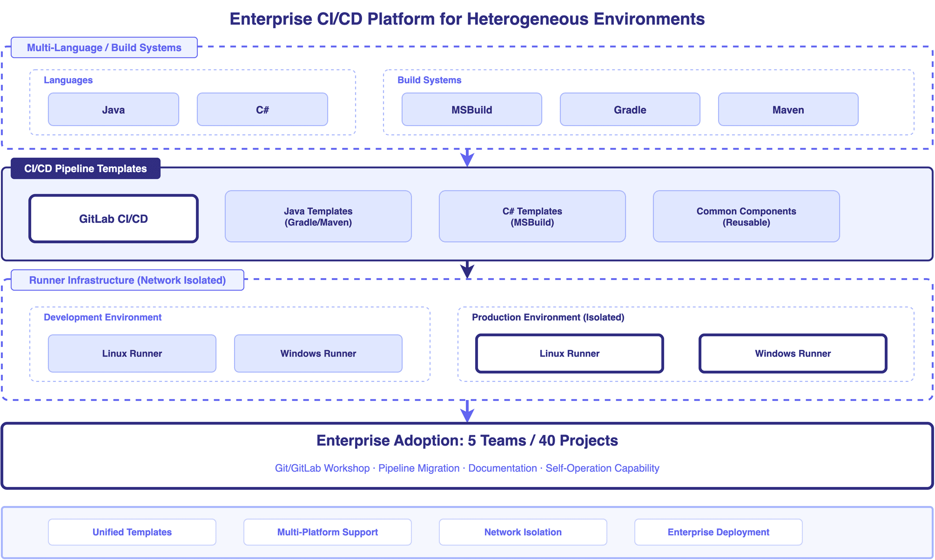Click the Multi-Platform Support tag
This screenshot has height=560, width=935.
(327, 532)
